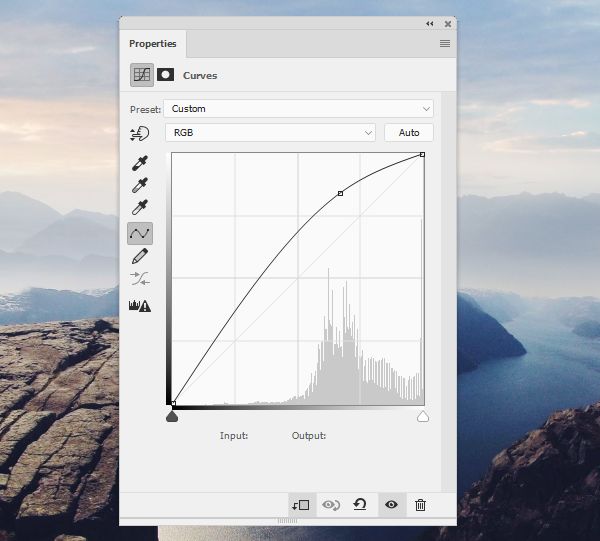Select the edit points curve tool

click(140, 233)
